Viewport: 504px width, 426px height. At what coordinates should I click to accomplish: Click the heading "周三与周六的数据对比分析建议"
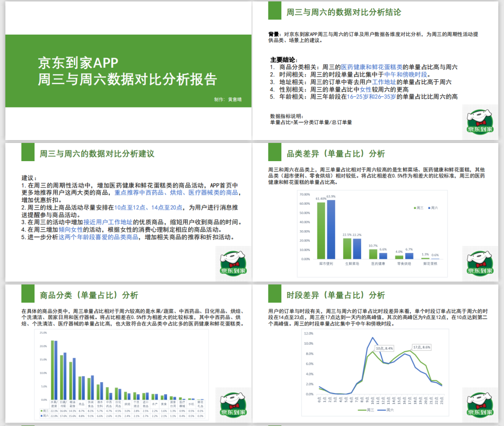(x=97, y=154)
